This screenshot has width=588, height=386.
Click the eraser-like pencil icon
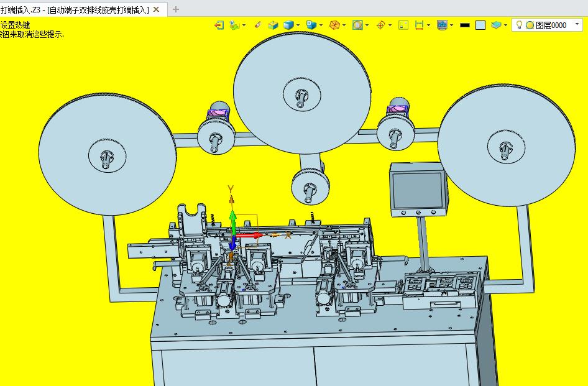(x=257, y=25)
